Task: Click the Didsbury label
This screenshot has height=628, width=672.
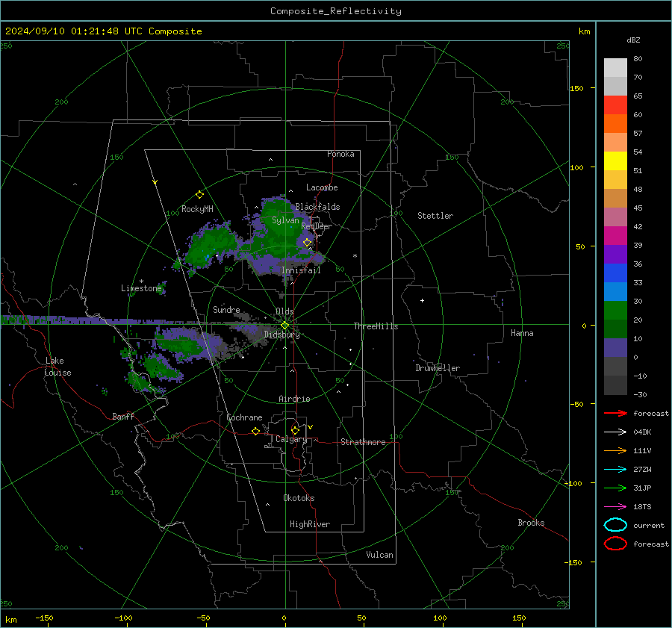Action: 281,335
